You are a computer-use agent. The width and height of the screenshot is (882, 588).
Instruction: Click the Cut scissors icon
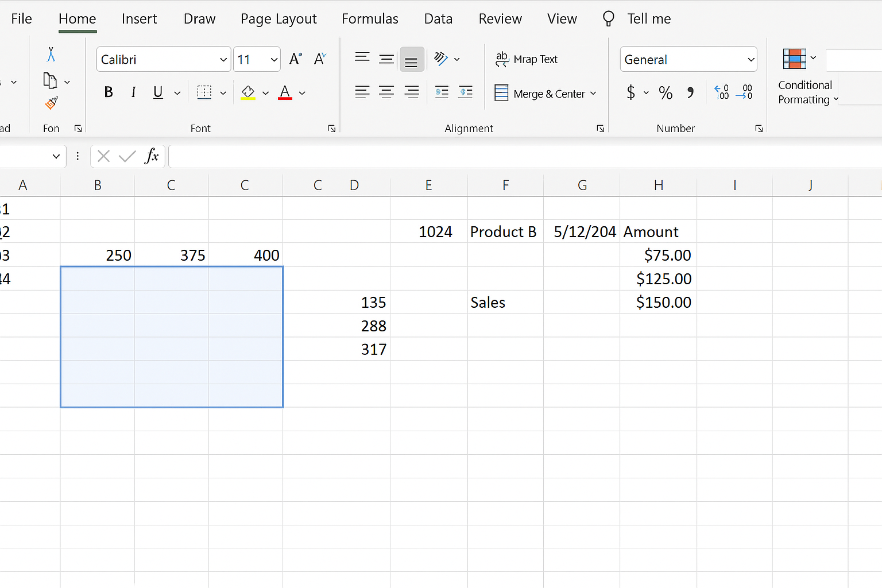51,55
